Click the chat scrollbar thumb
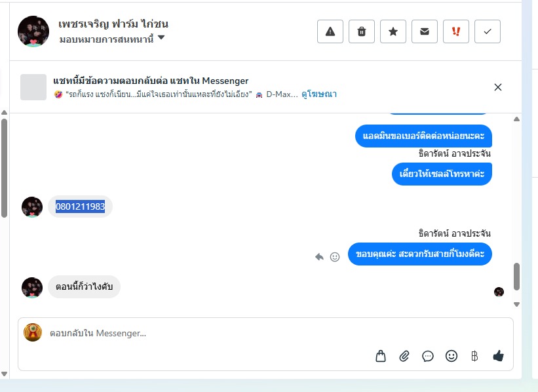 pos(516,277)
